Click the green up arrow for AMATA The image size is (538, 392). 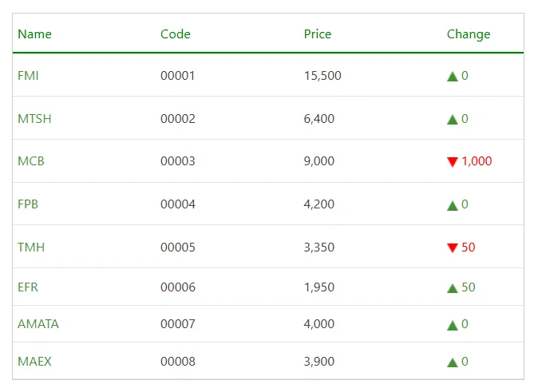(453, 325)
